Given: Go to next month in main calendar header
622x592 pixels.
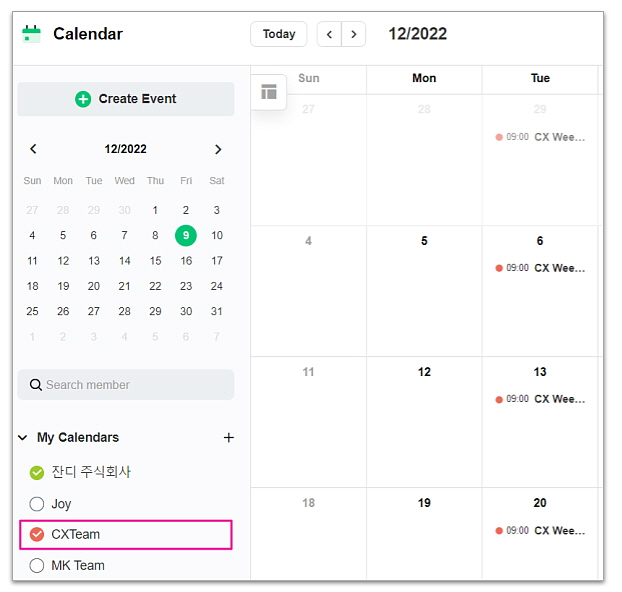Looking at the screenshot, I should [x=353, y=34].
